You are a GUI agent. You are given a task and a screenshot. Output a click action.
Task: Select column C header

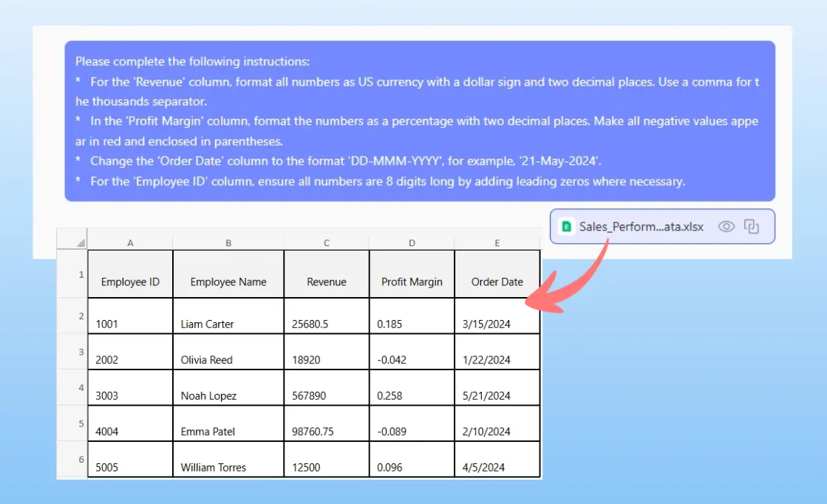(326, 243)
